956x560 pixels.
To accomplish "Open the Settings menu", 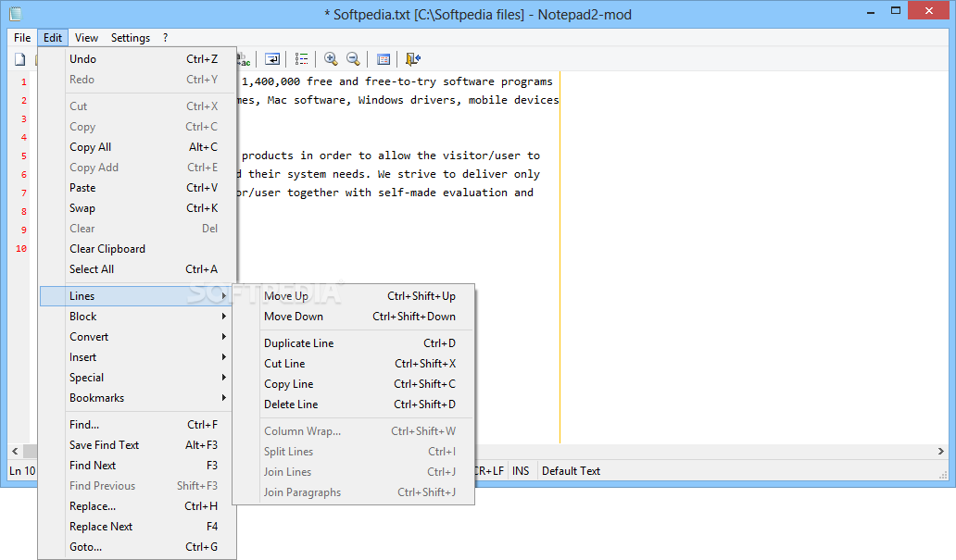I will pyautogui.click(x=131, y=38).
